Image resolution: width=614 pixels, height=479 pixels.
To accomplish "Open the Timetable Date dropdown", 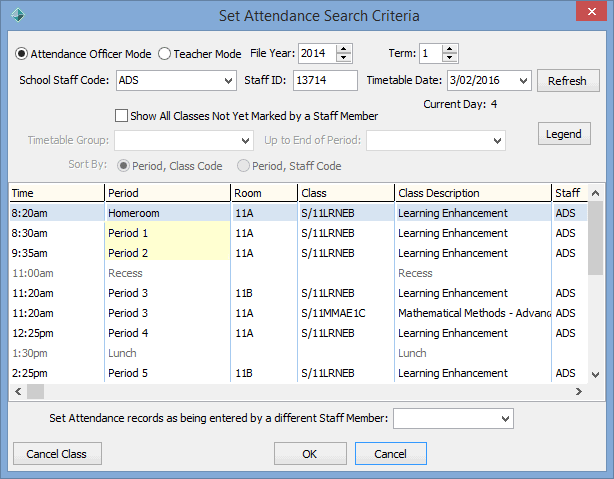I will [x=523, y=81].
